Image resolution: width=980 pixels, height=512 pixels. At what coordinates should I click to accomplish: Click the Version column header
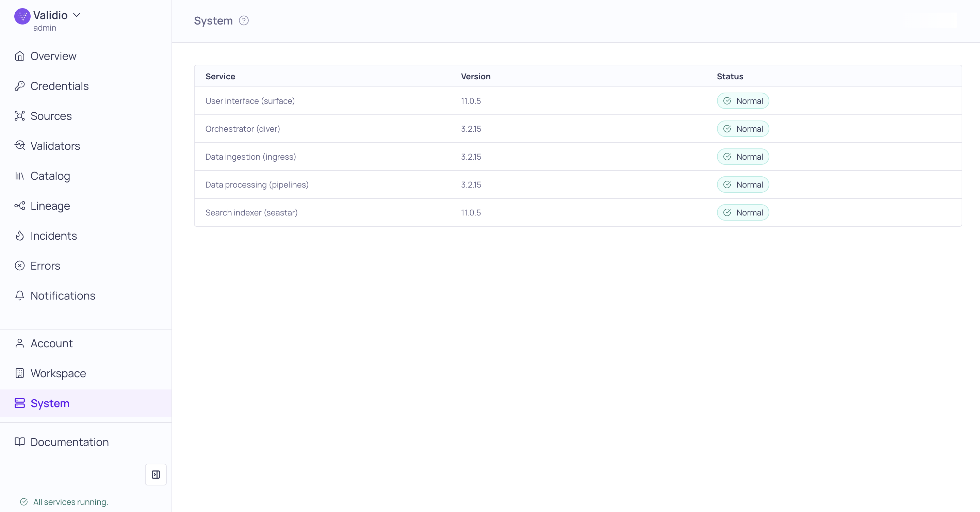476,77
